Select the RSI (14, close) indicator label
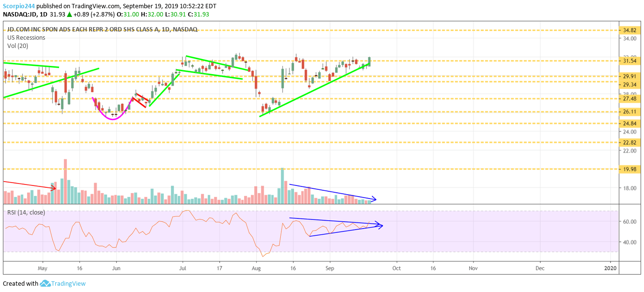Screen dimensions: 644x292 tap(26, 213)
